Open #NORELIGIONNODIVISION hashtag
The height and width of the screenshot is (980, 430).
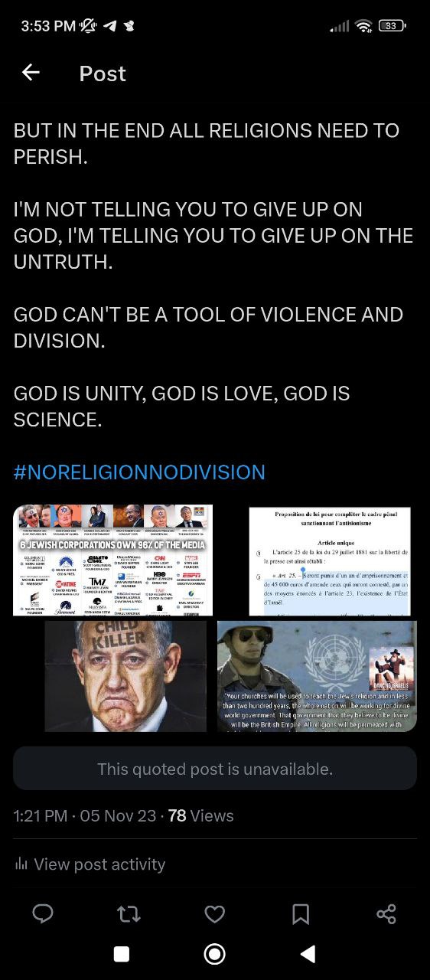point(139,472)
